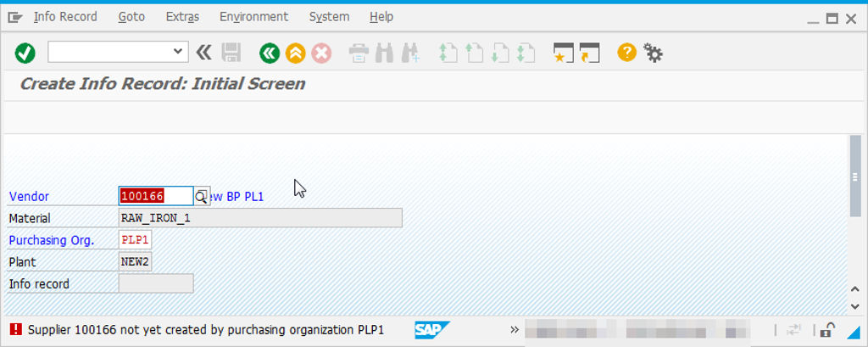Click the Previous Page icon
This screenshot has height=347, width=868.
coord(474,53)
